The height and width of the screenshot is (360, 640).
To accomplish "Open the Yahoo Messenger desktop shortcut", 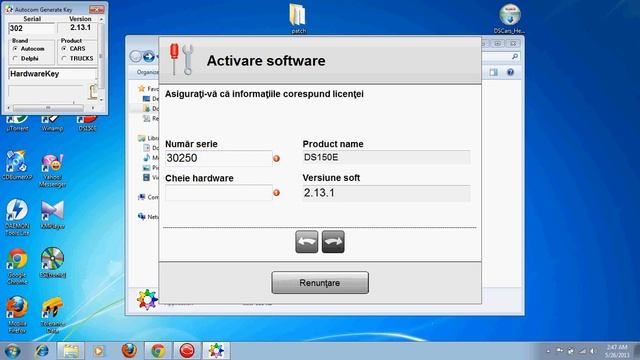I will point(52,170).
